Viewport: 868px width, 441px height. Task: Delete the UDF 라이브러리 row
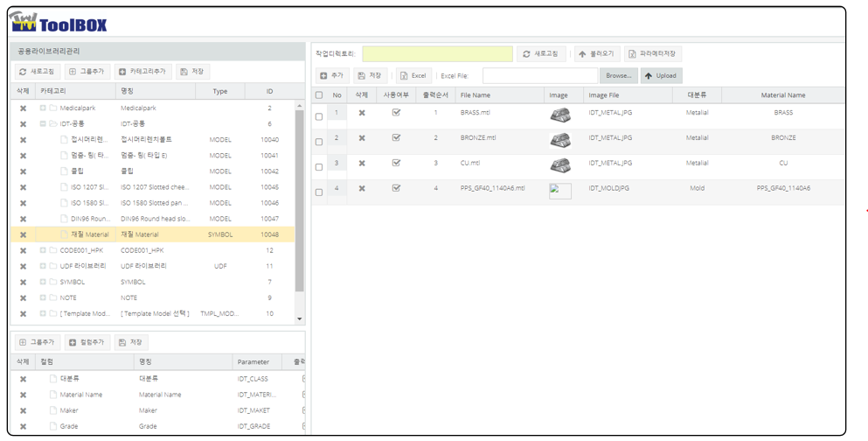23,267
